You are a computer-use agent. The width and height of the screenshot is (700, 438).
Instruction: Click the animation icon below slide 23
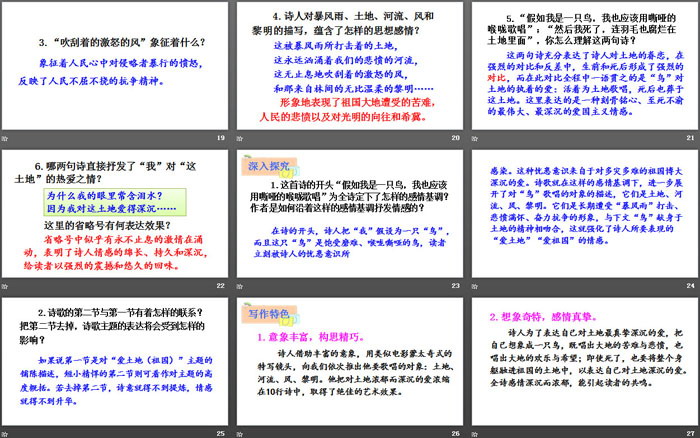239,285
